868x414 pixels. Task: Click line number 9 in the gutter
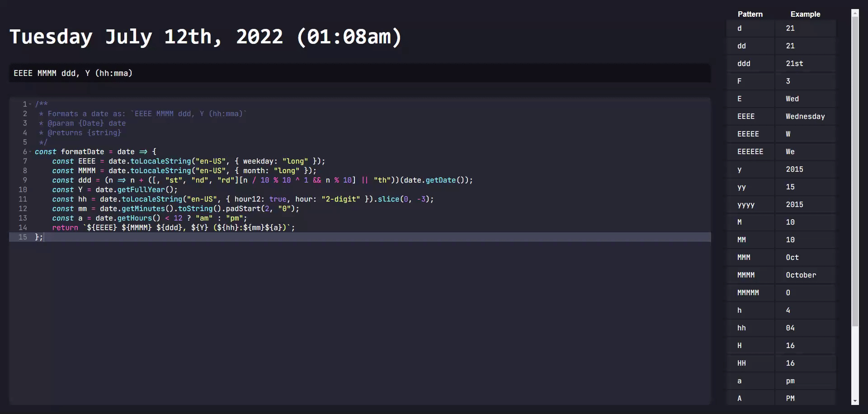click(25, 180)
